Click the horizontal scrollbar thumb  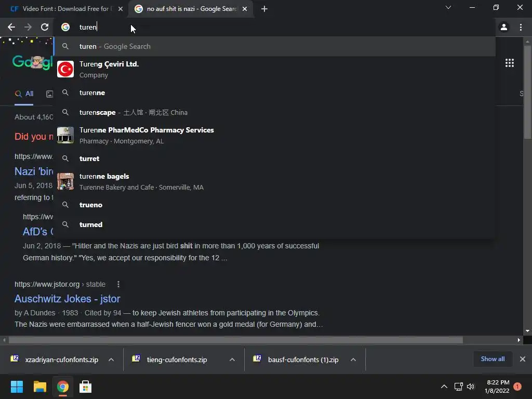point(236,340)
